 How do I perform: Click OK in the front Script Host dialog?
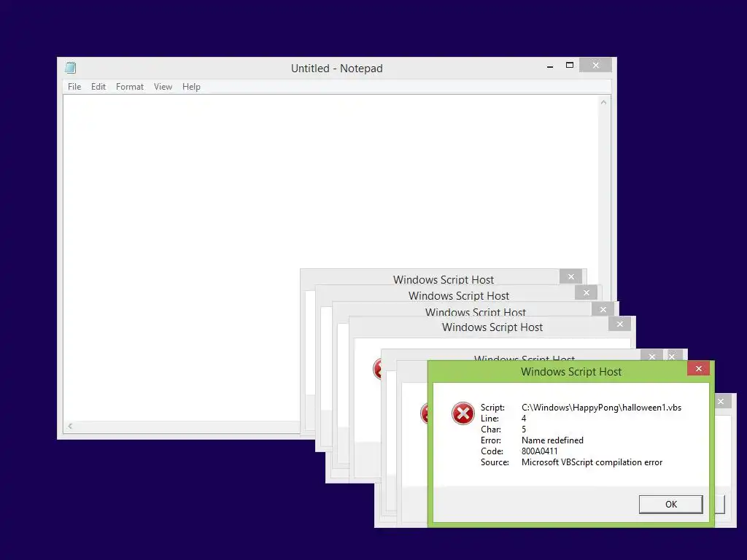[671, 505]
